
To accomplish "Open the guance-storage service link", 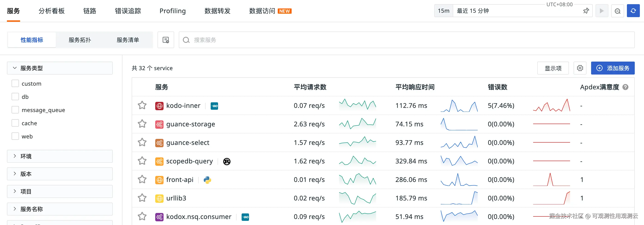I will point(191,124).
